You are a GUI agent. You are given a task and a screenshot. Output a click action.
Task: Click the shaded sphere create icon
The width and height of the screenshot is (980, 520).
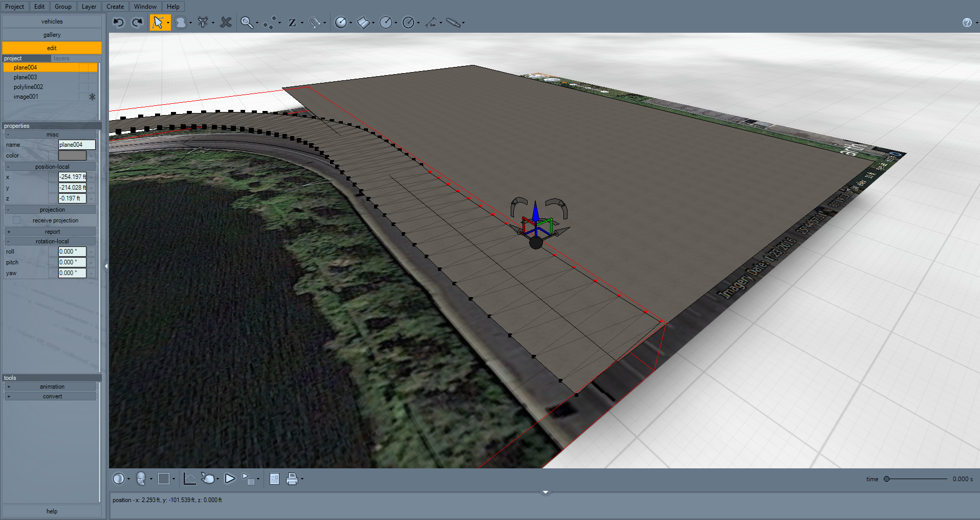pos(340,22)
